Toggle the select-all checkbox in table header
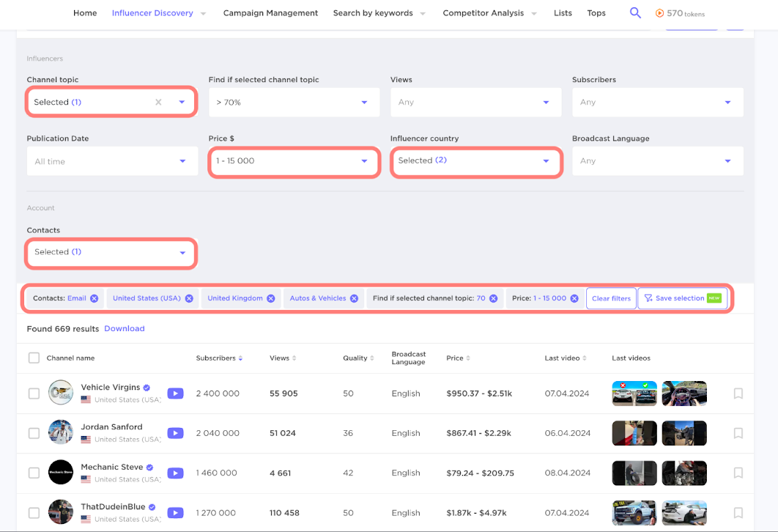The image size is (778, 532). [34, 358]
